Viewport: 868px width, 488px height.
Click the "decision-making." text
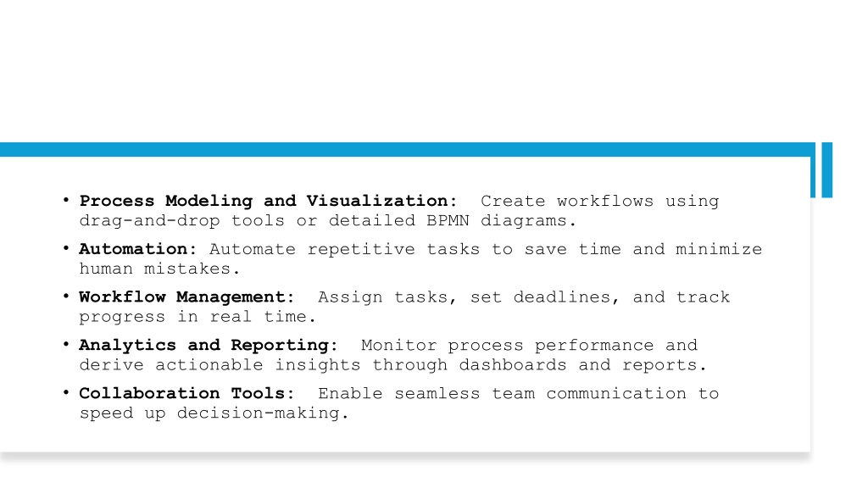pos(263,413)
